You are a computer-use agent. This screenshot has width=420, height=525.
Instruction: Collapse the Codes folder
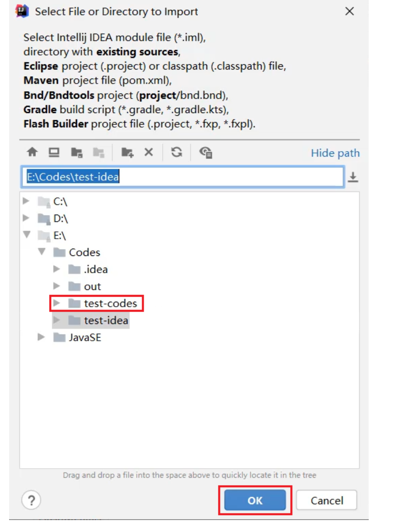tap(42, 252)
